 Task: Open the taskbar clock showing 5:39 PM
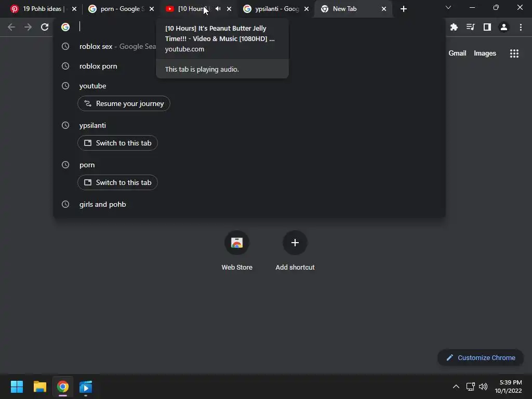coord(508,387)
